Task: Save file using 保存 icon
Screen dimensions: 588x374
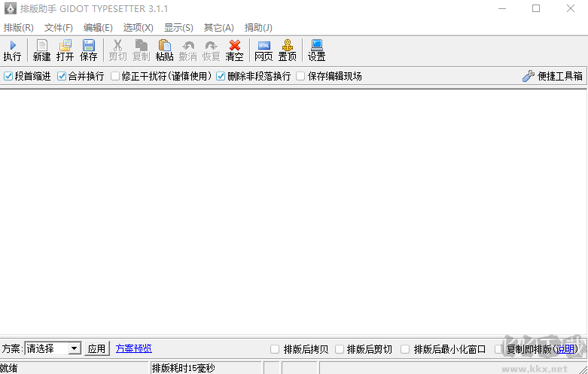Action: click(89, 50)
